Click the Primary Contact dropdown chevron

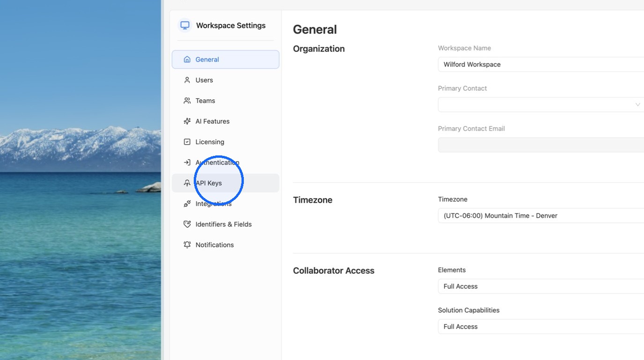click(x=637, y=105)
